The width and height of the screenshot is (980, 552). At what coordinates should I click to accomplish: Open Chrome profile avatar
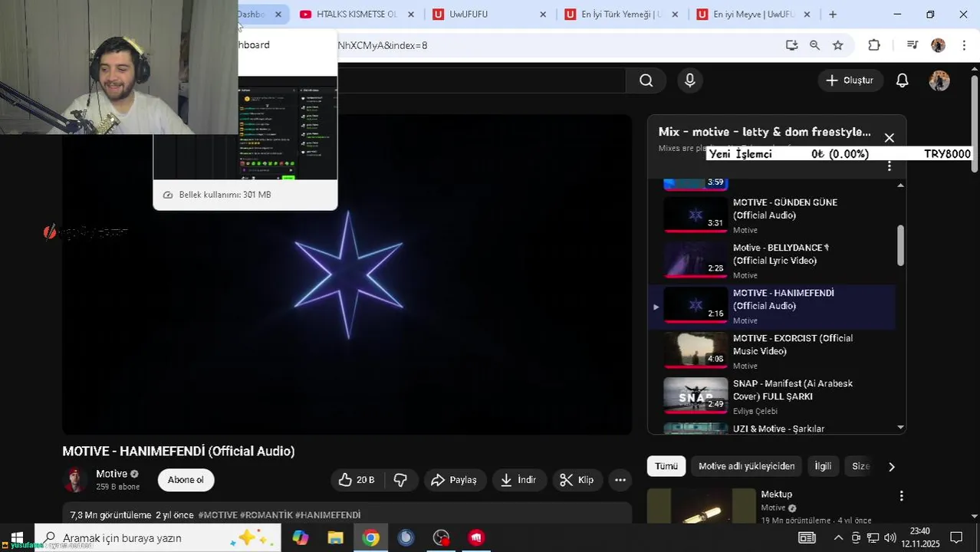(x=939, y=45)
